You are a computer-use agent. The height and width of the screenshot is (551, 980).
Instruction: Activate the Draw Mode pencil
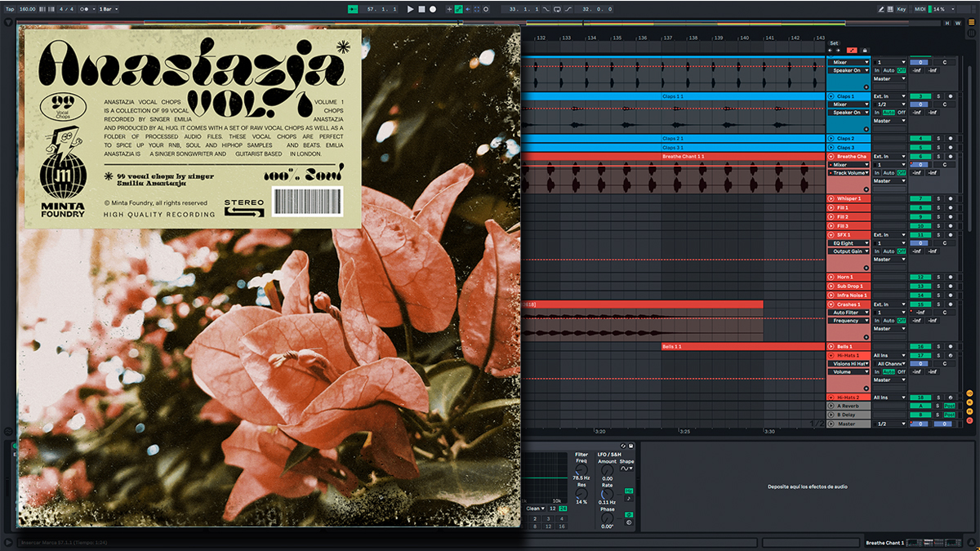pos(881,9)
